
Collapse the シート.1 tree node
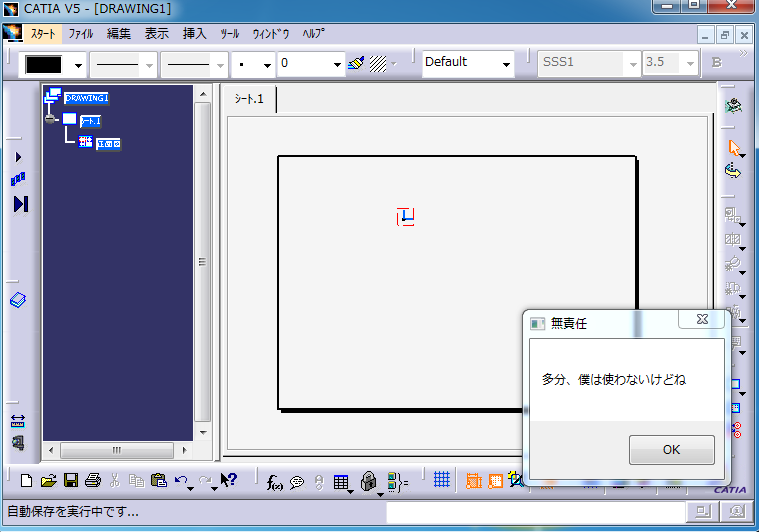point(50,119)
